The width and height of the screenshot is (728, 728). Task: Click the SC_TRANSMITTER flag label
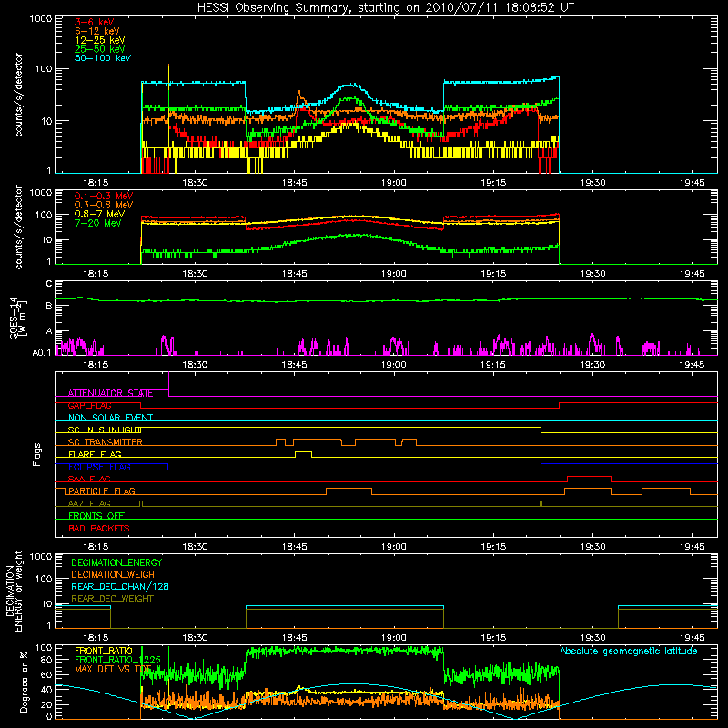point(105,442)
